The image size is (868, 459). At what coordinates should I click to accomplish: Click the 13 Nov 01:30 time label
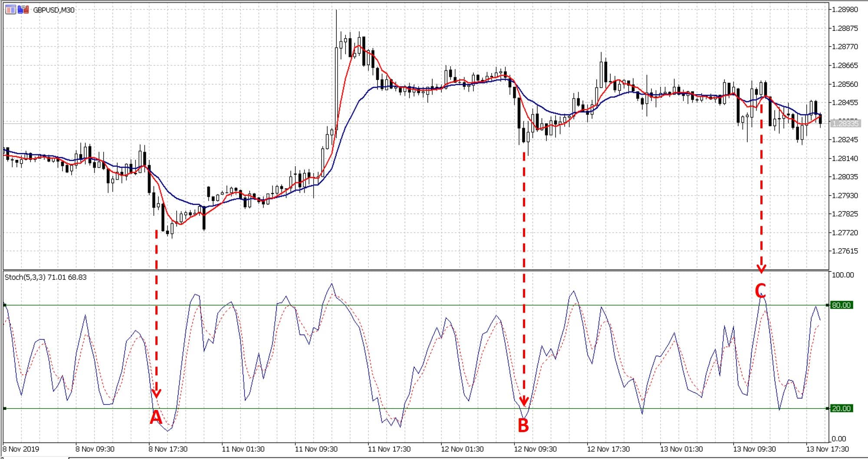tap(681, 449)
